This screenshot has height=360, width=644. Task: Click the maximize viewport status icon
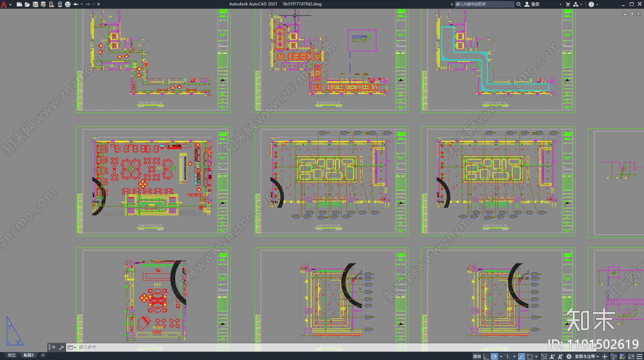(x=544, y=356)
